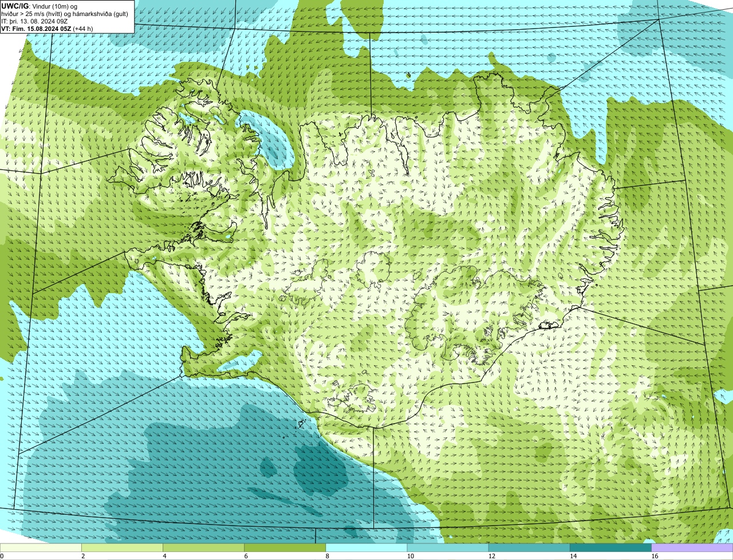The height and width of the screenshot is (560, 733).
Task: Click the "10" label on the wind speed scale
Action: [410, 556]
